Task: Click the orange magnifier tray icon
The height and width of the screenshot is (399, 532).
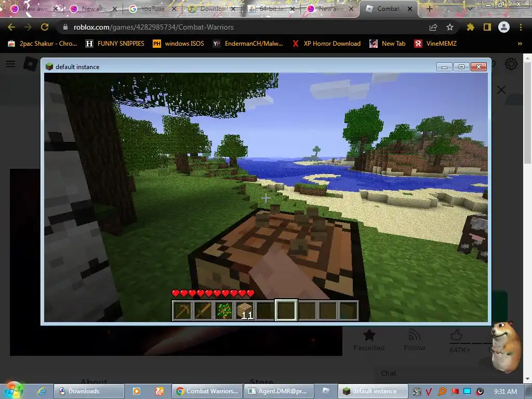Action: 442,392
